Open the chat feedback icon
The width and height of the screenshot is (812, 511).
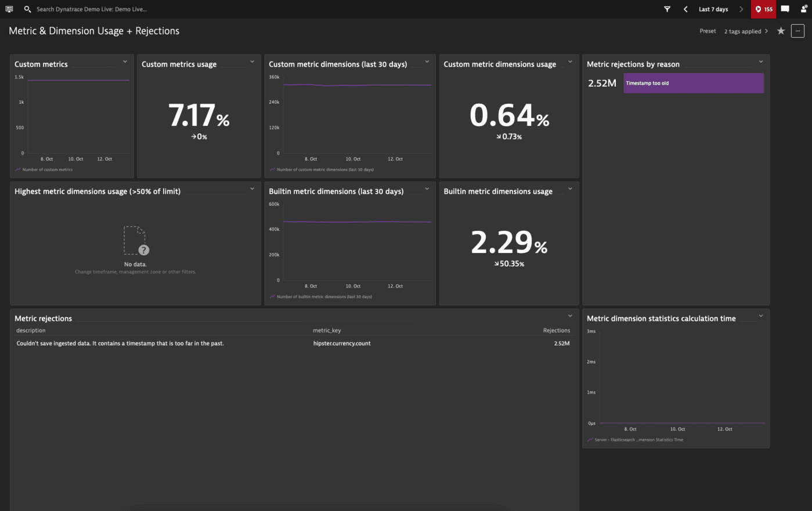(785, 9)
